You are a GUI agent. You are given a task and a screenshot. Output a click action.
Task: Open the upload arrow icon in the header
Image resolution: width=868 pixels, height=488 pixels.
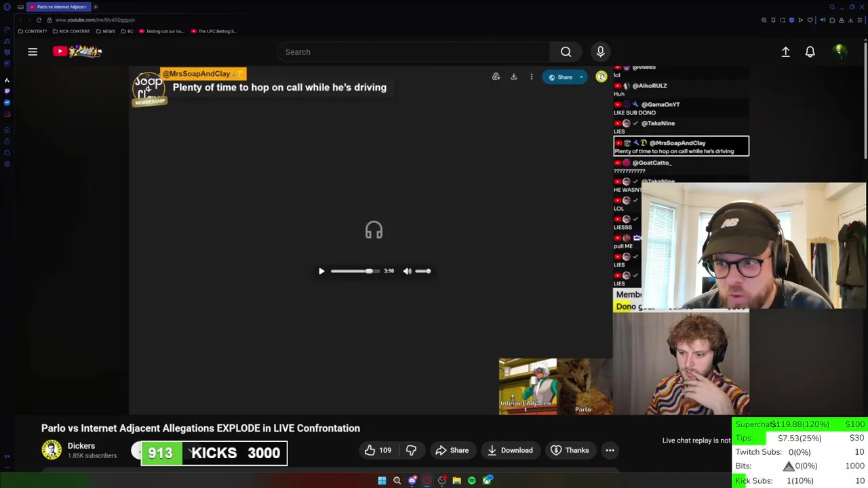point(785,52)
